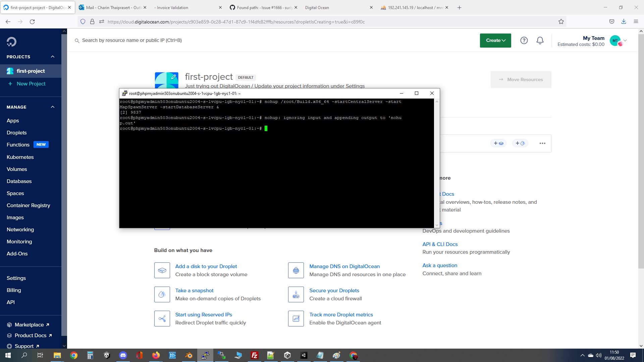644x362 pixels.
Task: Click the Manage DNS globe icon
Action: (296, 270)
